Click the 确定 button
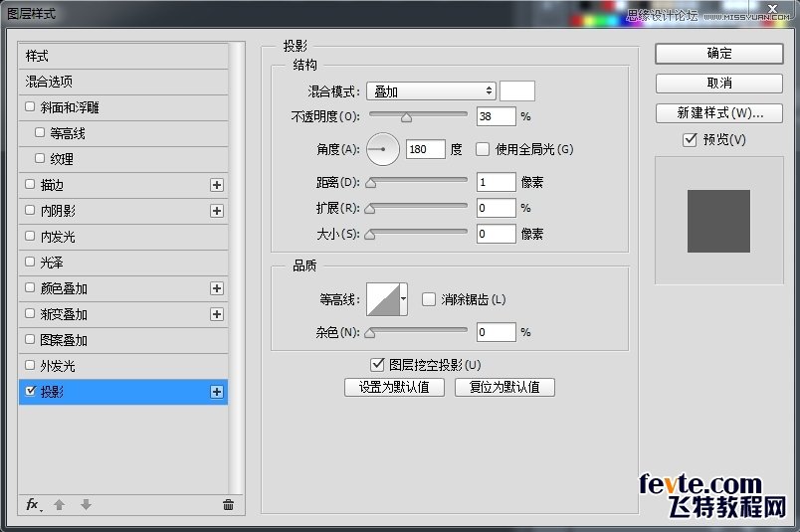 (x=718, y=54)
